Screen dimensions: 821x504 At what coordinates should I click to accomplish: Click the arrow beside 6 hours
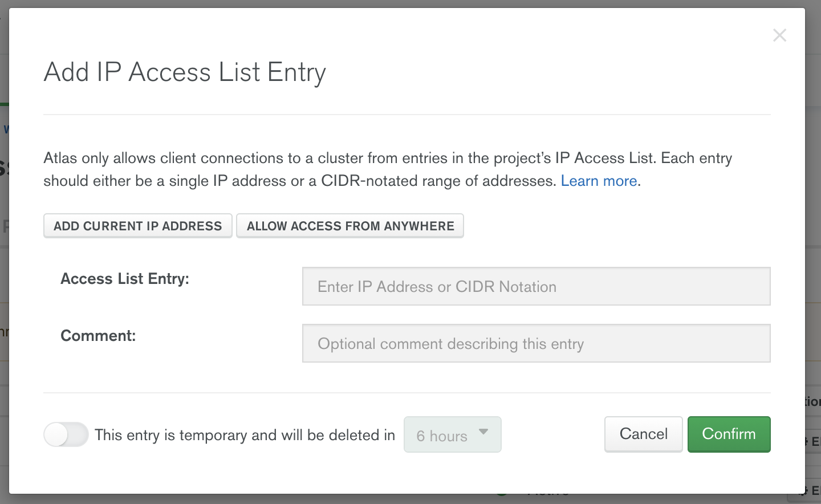tap(483, 432)
